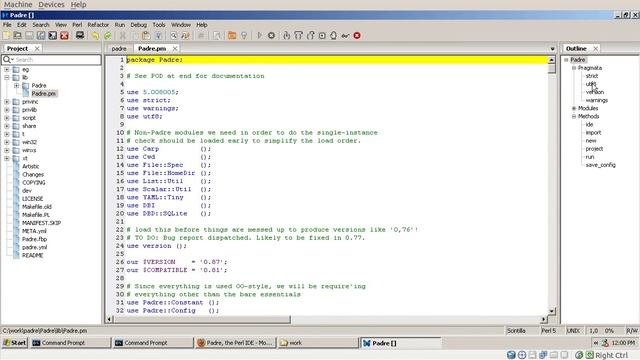The height and width of the screenshot is (360, 640).
Task: Click the Perl 5 status bar entry
Action: pos(549,331)
